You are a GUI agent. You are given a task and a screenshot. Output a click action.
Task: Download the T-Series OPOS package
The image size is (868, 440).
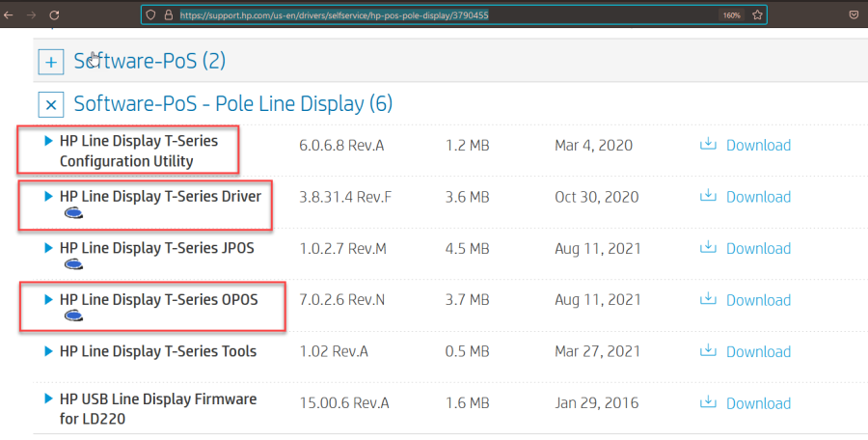point(757,300)
